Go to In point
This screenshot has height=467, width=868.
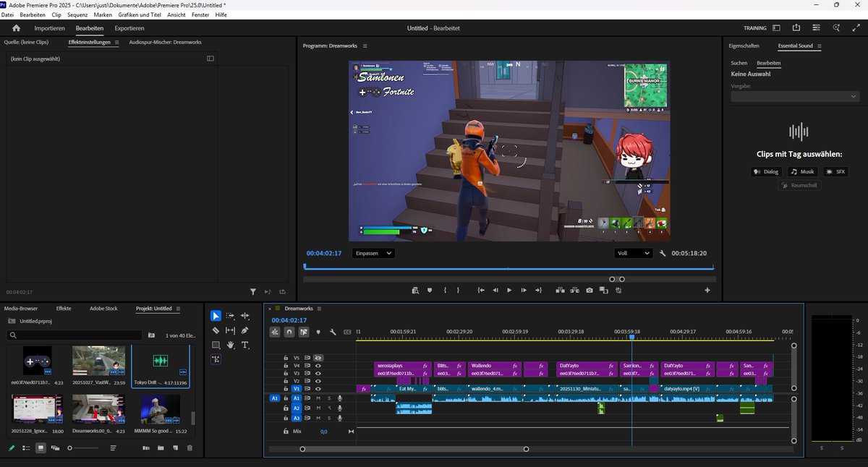point(481,290)
